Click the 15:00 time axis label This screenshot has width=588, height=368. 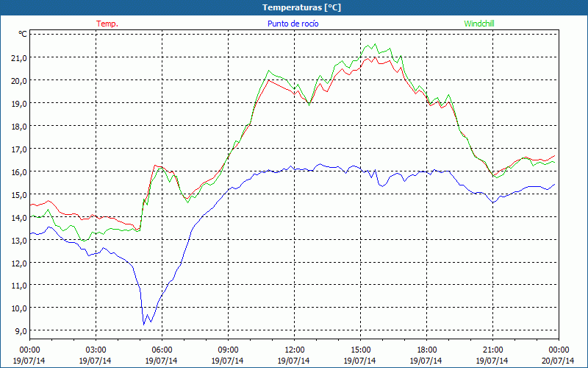tap(360, 350)
